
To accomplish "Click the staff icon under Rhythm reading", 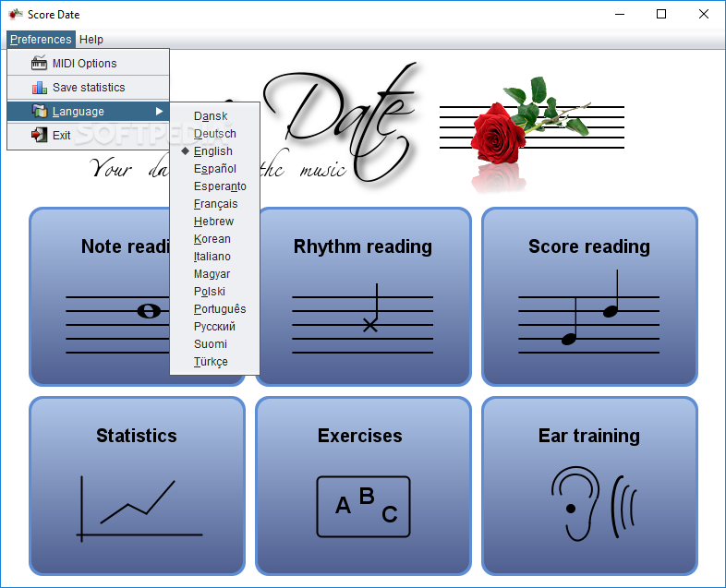I will pos(362,318).
